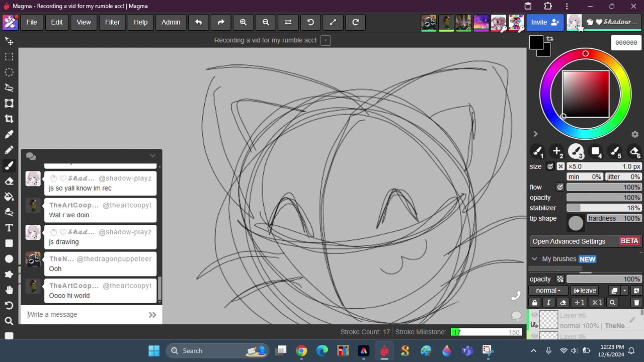Zoom out using top toolbar magnifier

click(x=266, y=22)
